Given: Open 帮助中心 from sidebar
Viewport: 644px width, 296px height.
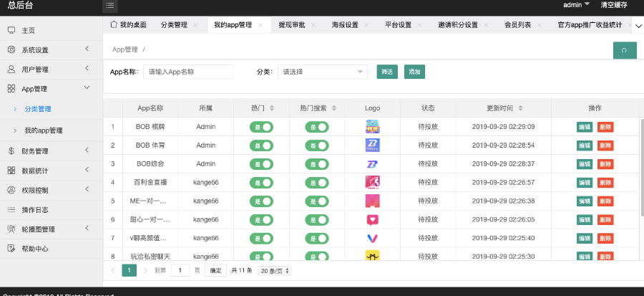Looking at the screenshot, I should (x=34, y=249).
